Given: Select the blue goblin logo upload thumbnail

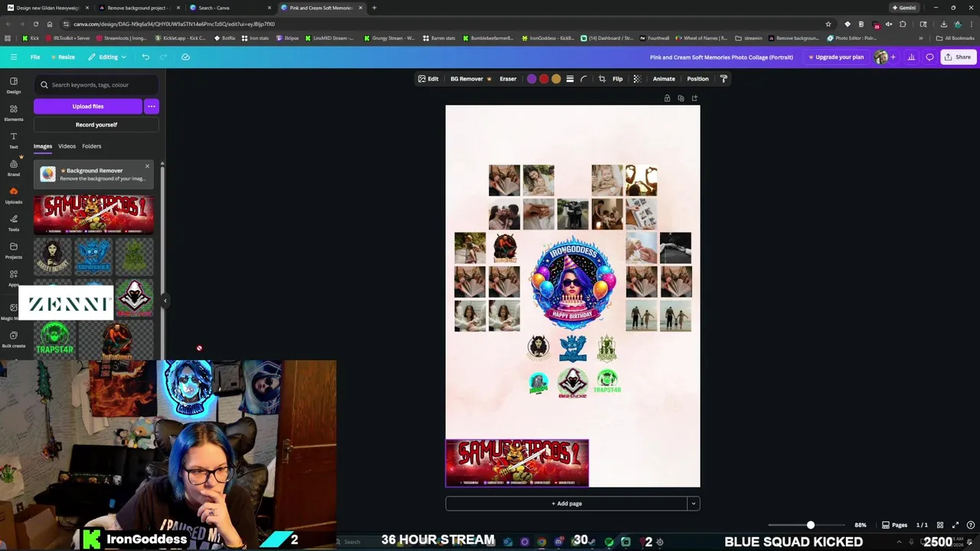Looking at the screenshot, I should (x=93, y=257).
